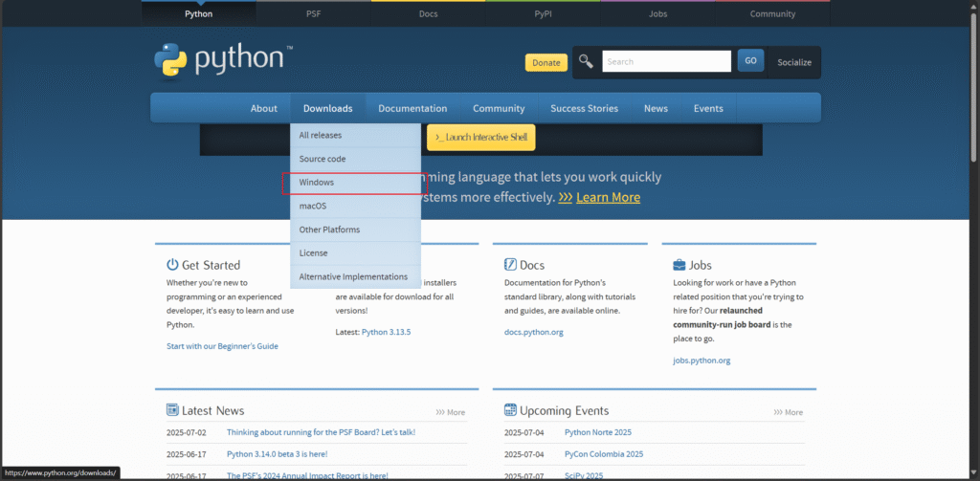
Task: Open Python 3.14.0 beta 3 news article
Action: pos(277,454)
